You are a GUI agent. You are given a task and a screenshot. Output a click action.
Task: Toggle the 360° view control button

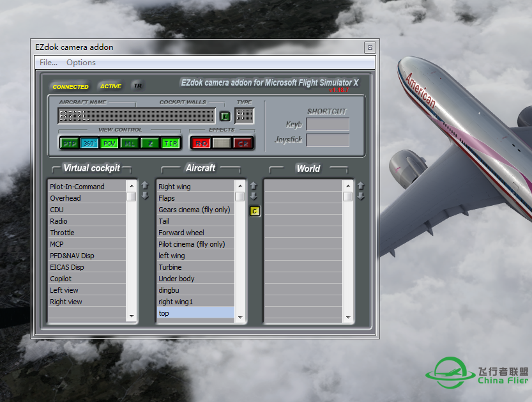click(89, 143)
